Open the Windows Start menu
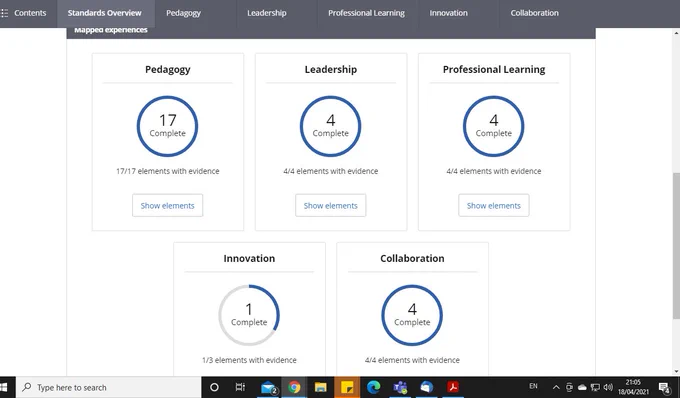Screen dimensions: 680x398 (4, 387)
